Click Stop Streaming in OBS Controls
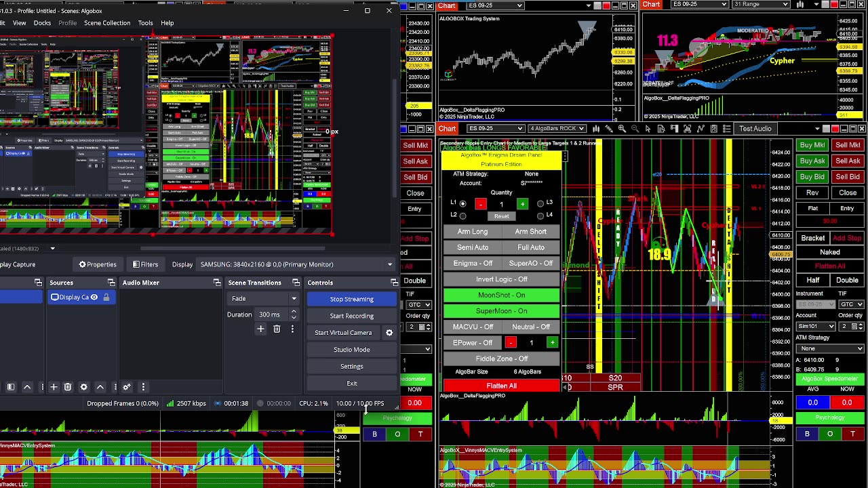The height and width of the screenshot is (488, 868). [x=351, y=299]
